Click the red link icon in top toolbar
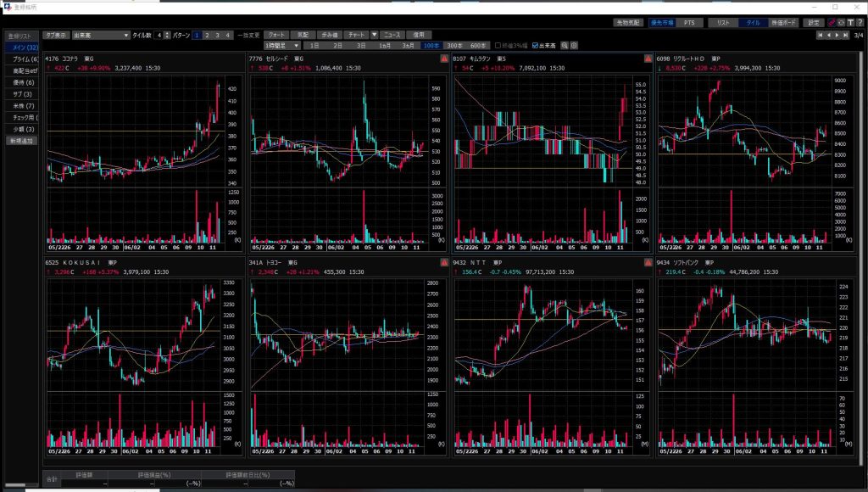 832,23
